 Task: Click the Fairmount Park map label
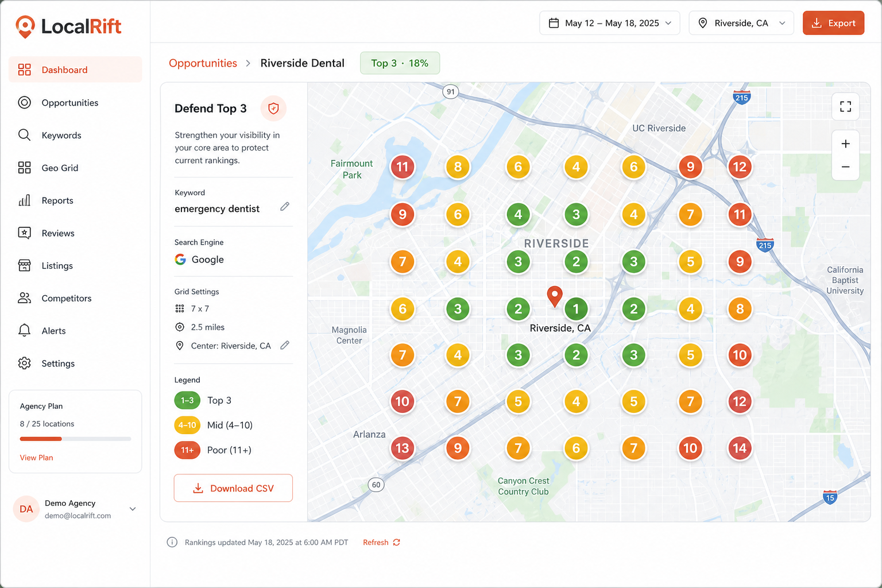352,169
